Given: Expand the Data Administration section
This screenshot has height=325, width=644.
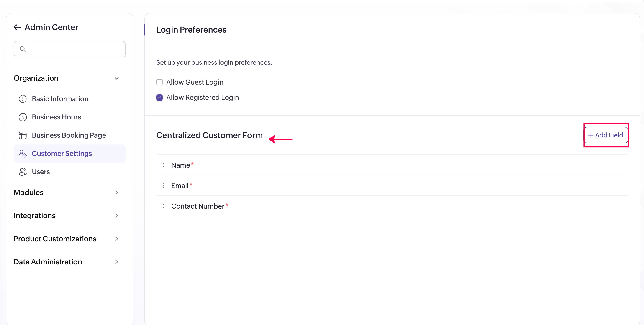Looking at the screenshot, I should coord(116,262).
